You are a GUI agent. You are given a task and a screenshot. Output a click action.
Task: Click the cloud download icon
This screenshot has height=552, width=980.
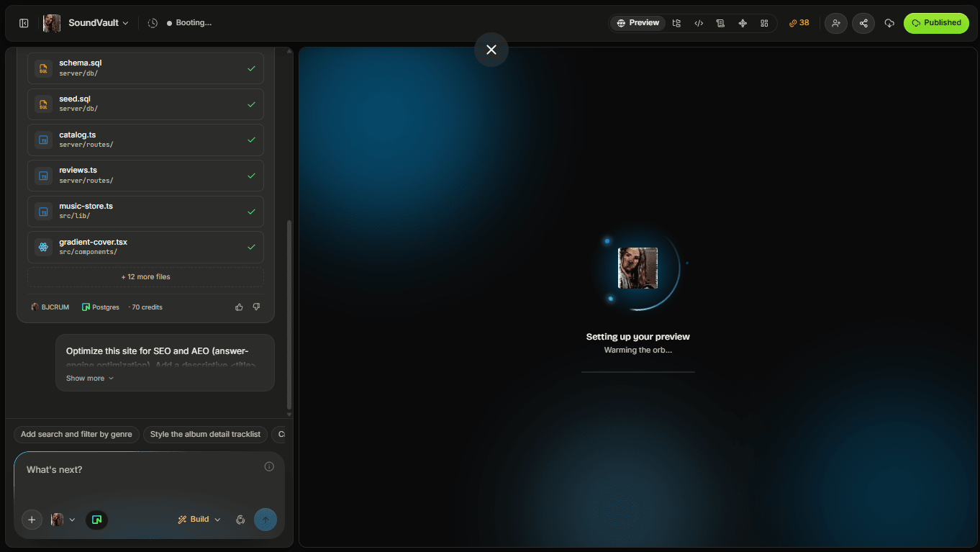pyautogui.click(x=889, y=23)
